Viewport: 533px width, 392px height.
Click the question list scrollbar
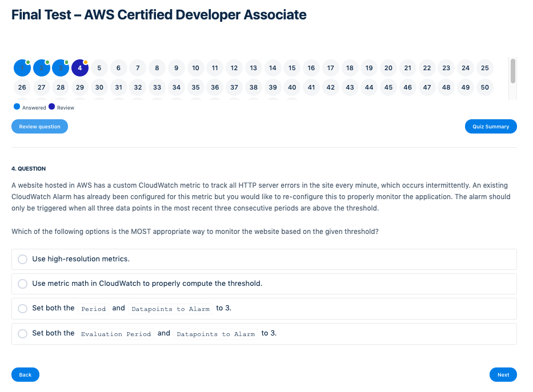(513, 71)
